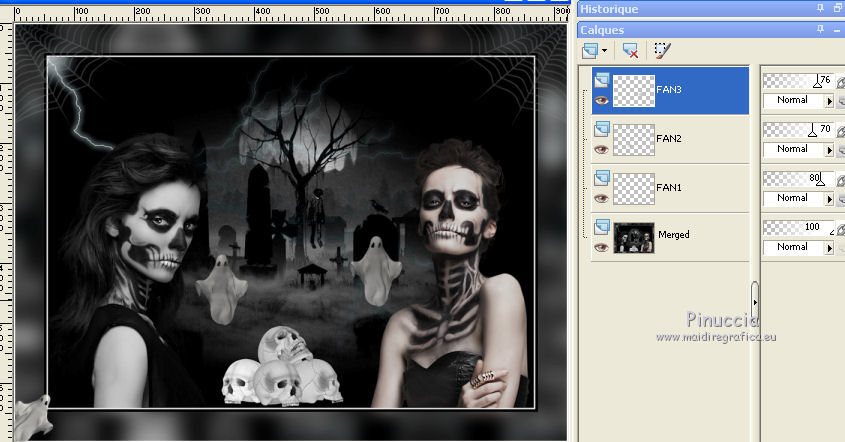This screenshot has height=442, width=845.
Task: Open the Normal blend mode dropdown for Merged
Action: 799,247
